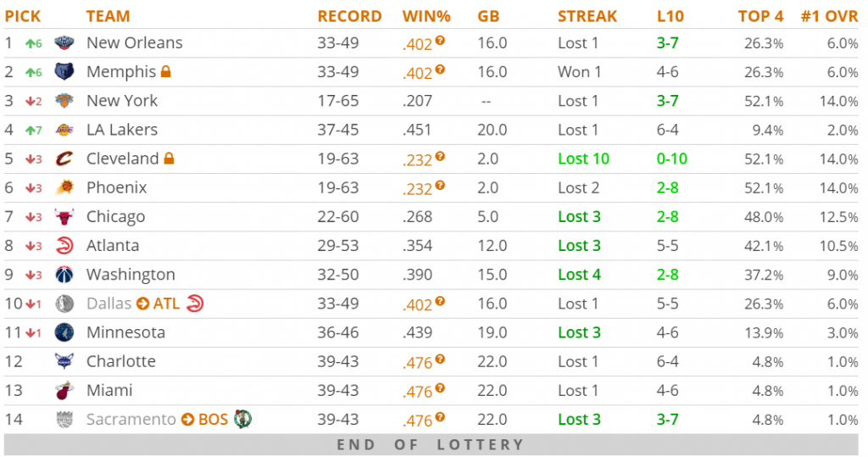Click the lock icon beside Cleveland
The height and width of the screenshot is (457, 868).
pos(169,159)
